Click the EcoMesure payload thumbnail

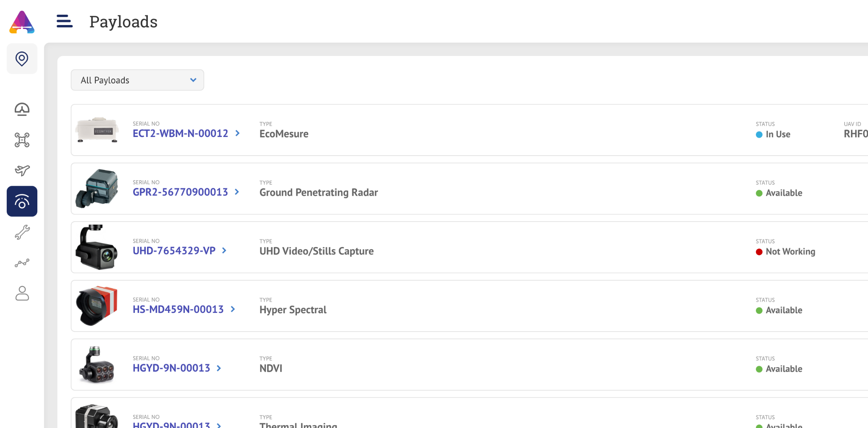point(97,130)
